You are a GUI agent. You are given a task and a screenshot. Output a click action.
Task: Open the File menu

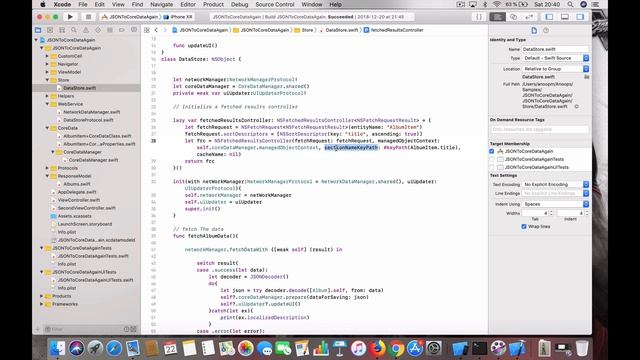[x=83, y=4]
